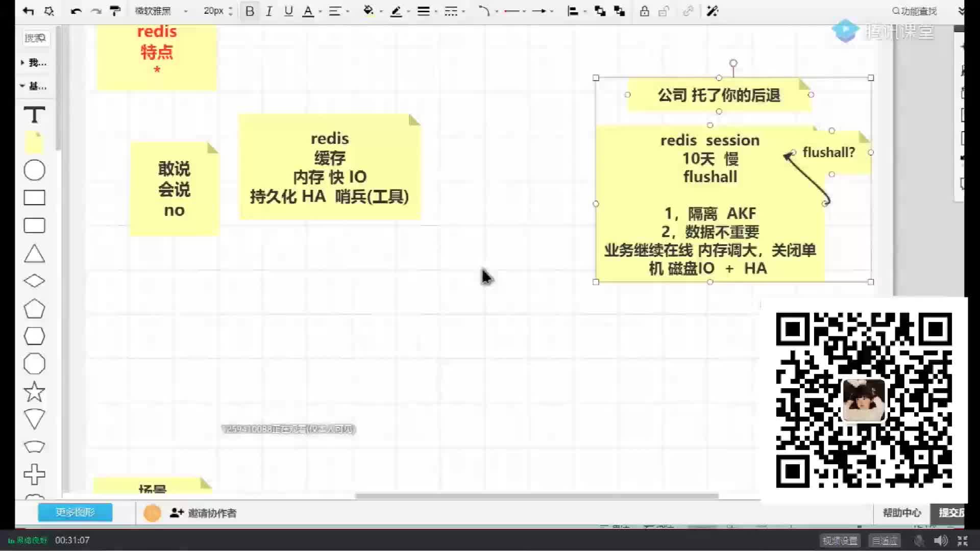Click the shape search box in sidebar
This screenshot has height=551, width=980.
[36, 38]
